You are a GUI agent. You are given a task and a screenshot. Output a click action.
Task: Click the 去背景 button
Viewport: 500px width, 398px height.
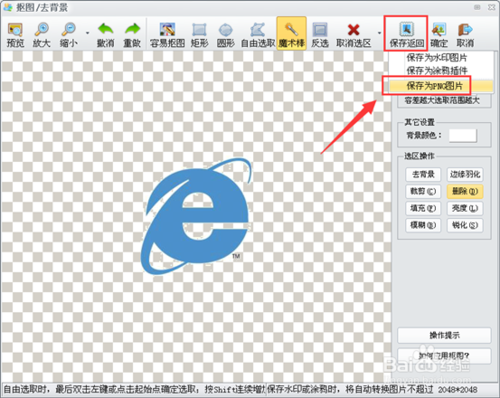[x=423, y=174]
